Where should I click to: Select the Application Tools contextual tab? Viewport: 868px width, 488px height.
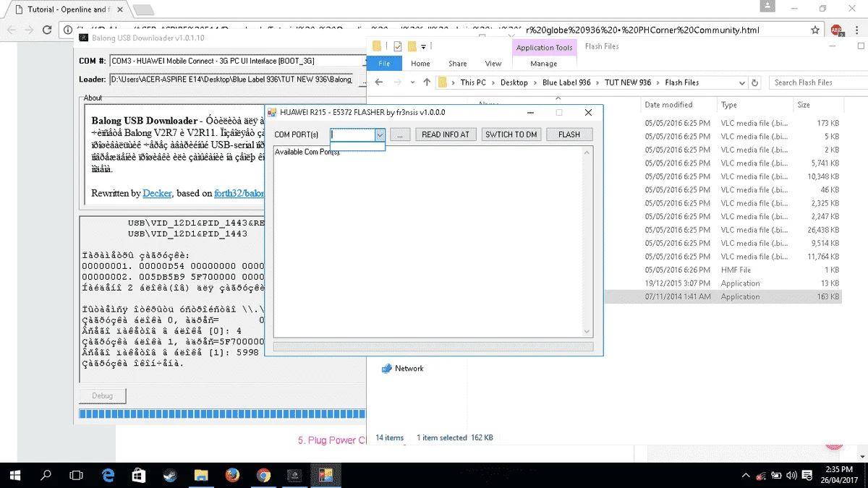(x=544, y=48)
